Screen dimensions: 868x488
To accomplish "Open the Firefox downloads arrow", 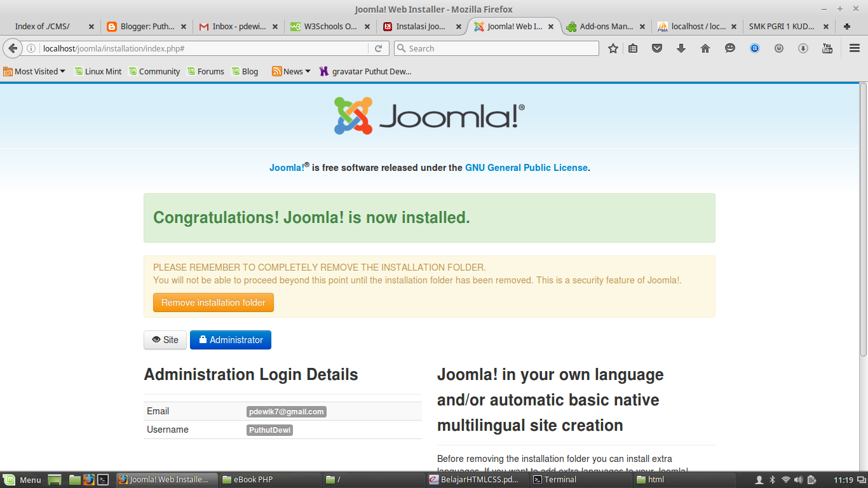I will point(681,48).
